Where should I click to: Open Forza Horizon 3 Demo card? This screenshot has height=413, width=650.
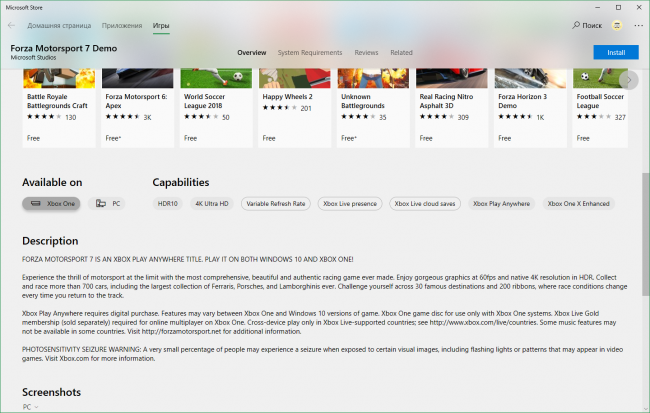point(530,108)
